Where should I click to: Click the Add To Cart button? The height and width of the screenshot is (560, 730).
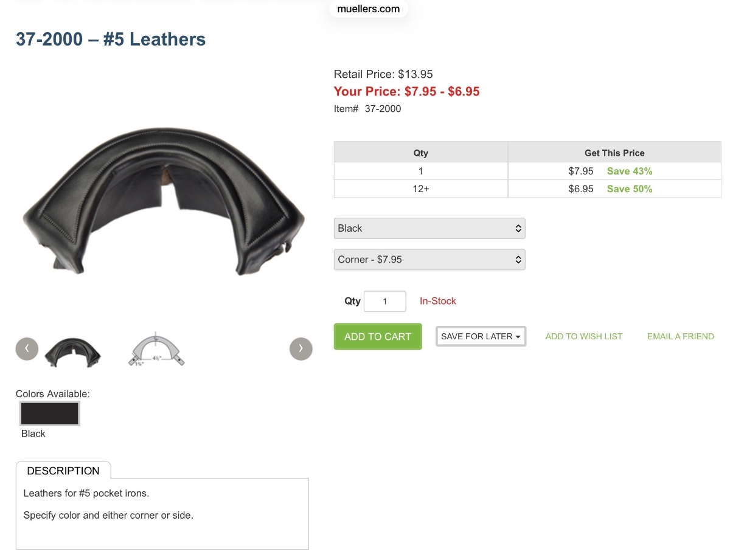click(378, 336)
